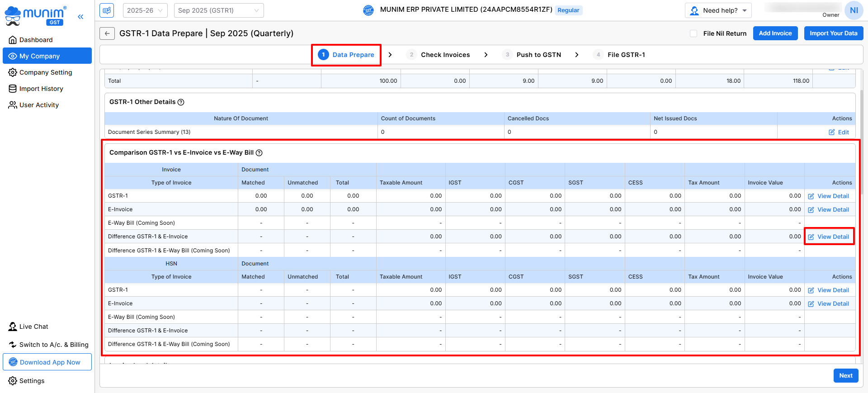Open the NI user avatar
This screenshot has height=393, width=868.
tap(854, 10)
